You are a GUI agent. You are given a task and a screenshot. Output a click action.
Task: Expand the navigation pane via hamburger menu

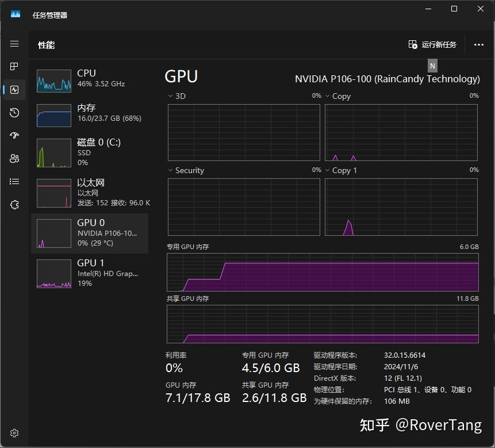tap(14, 44)
